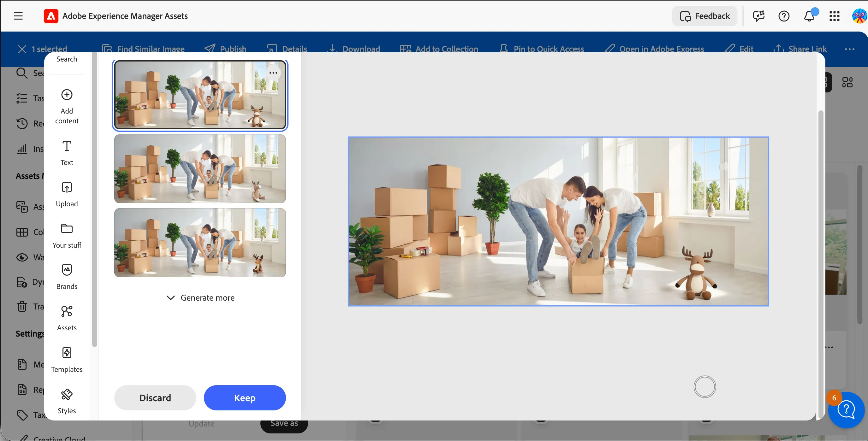Open the hamburger navigation menu
The height and width of the screenshot is (441, 868).
18,16
